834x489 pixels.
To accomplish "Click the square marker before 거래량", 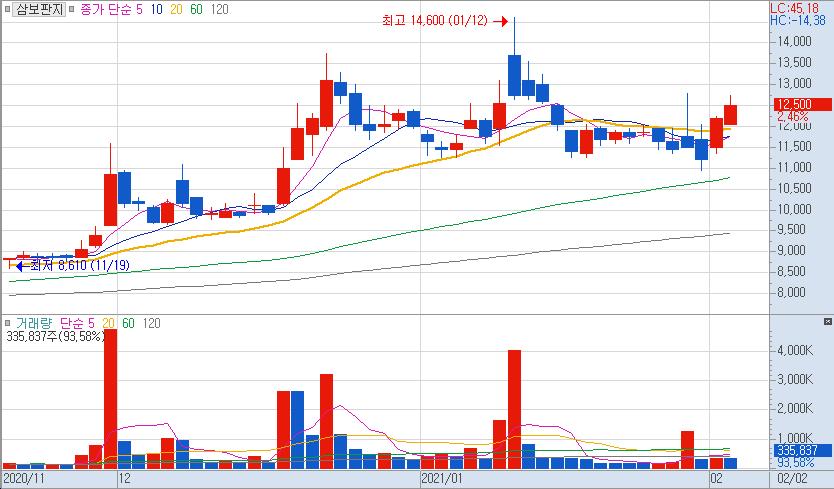I will (7, 323).
